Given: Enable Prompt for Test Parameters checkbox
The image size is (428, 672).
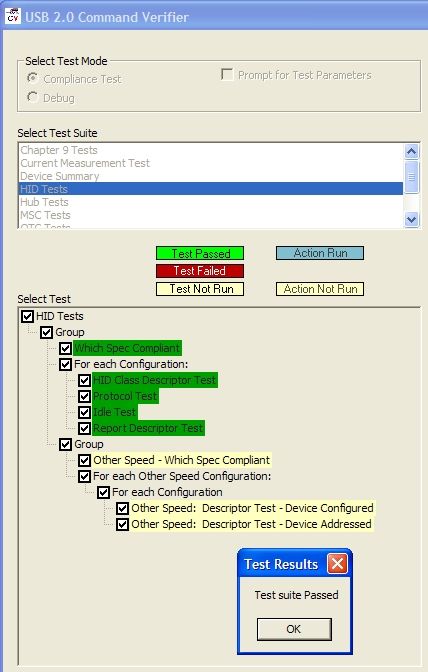Looking at the screenshot, I should click(x=227, y=75).
